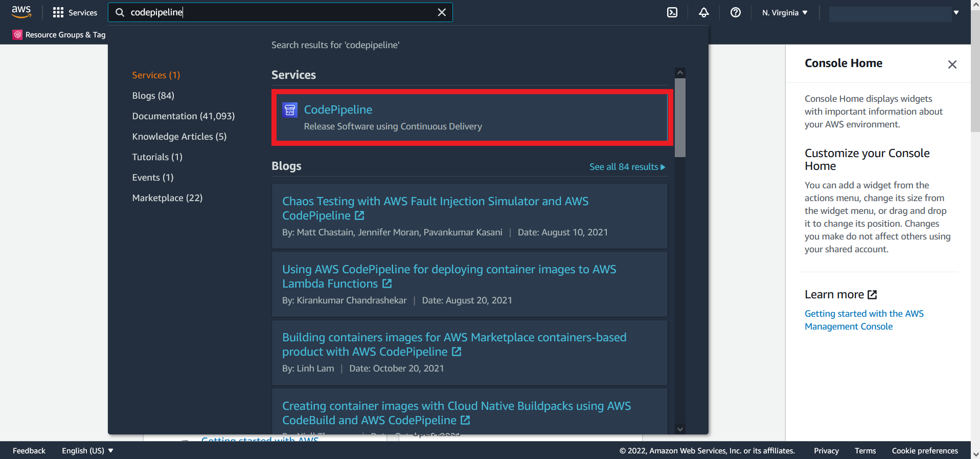Filter results by Blogs (84)

click(153, 96)
